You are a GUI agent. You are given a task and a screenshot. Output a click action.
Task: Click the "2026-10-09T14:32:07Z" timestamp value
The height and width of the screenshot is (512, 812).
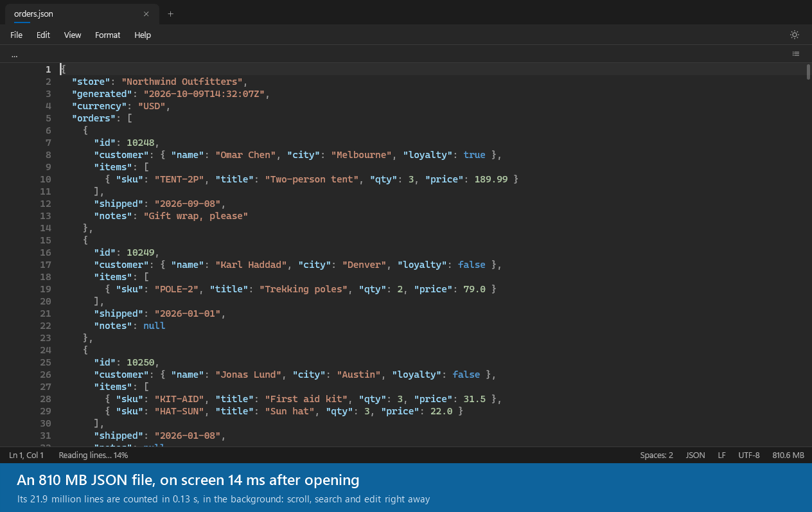(x=204, y=94)
